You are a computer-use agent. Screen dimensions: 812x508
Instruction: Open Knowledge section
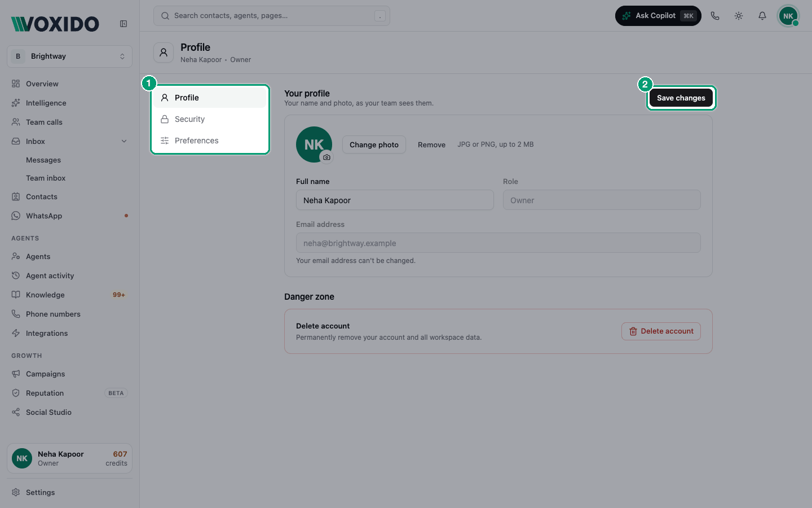[69, 295]
